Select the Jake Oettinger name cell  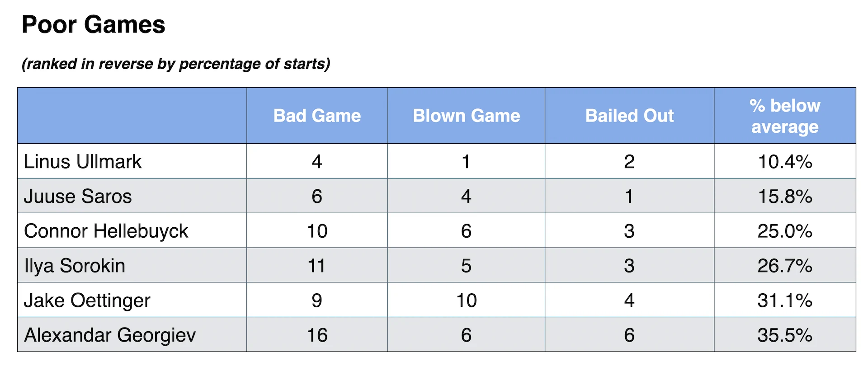(x=87, y=300)
